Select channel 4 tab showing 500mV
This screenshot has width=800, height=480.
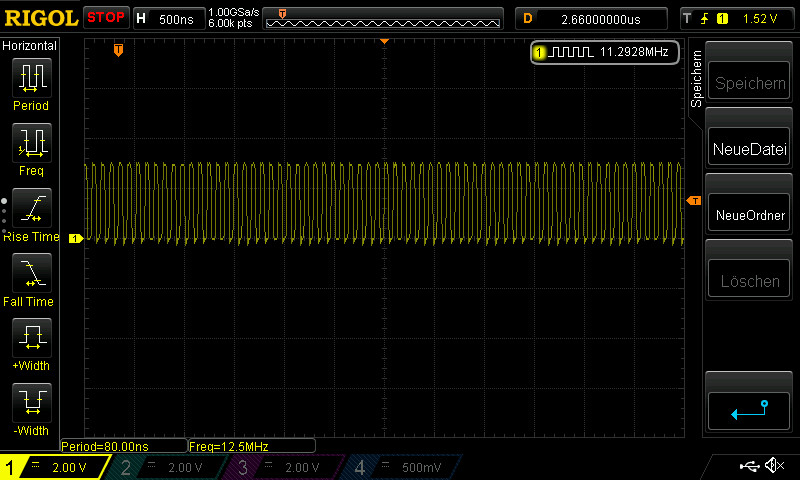[x=403, y=467]
